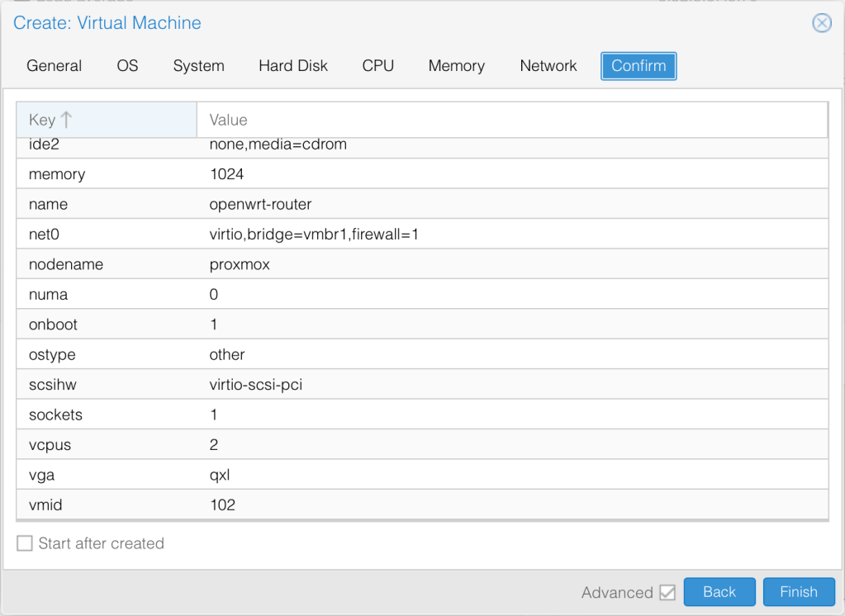
Task: Open the CPU tab
Action: [x=377, y=66]
